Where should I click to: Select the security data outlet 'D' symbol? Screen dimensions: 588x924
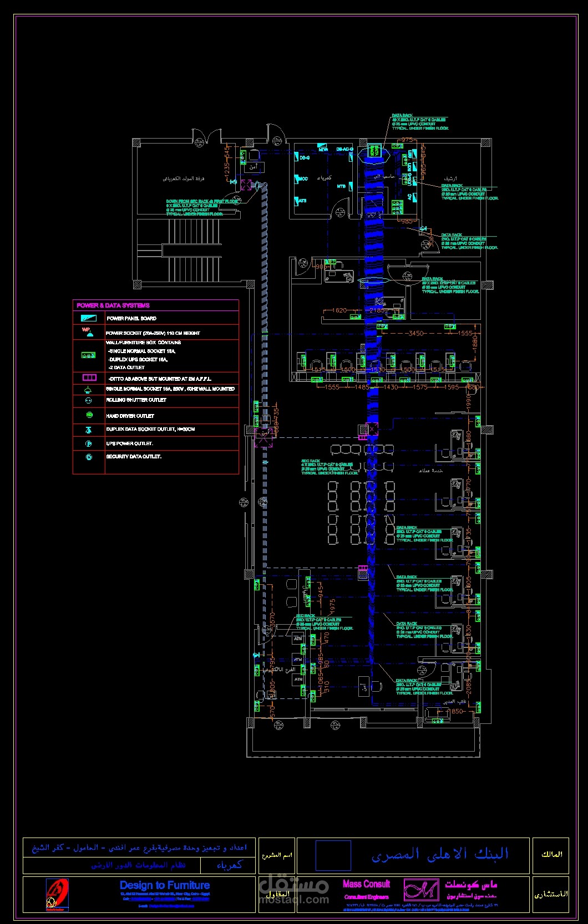pos(89,457)
